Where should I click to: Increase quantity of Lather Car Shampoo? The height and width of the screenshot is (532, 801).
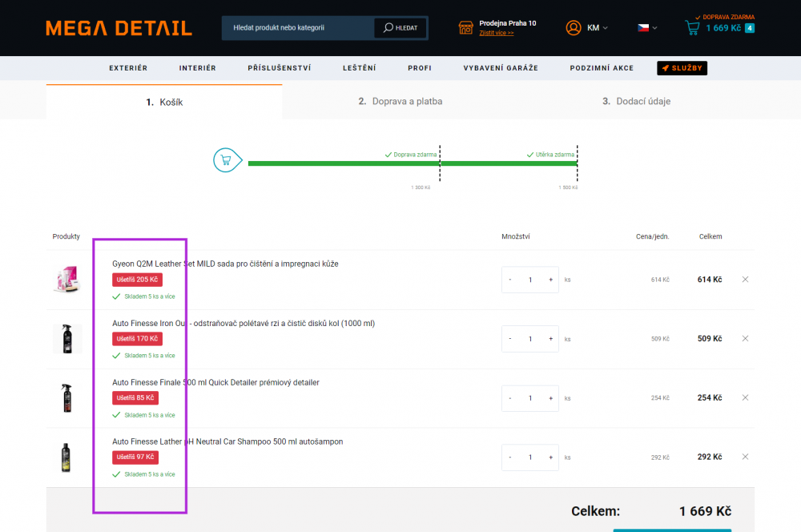[551, 457]
